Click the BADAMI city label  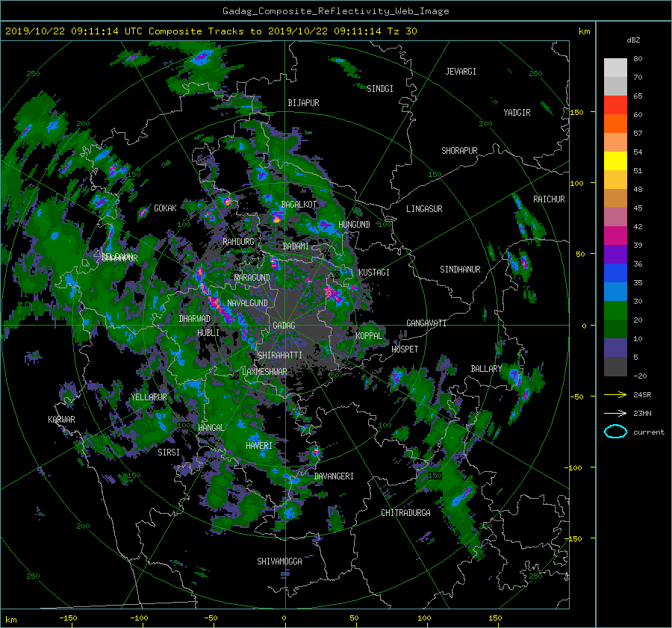pyautogui.click(x=296, y=246)
